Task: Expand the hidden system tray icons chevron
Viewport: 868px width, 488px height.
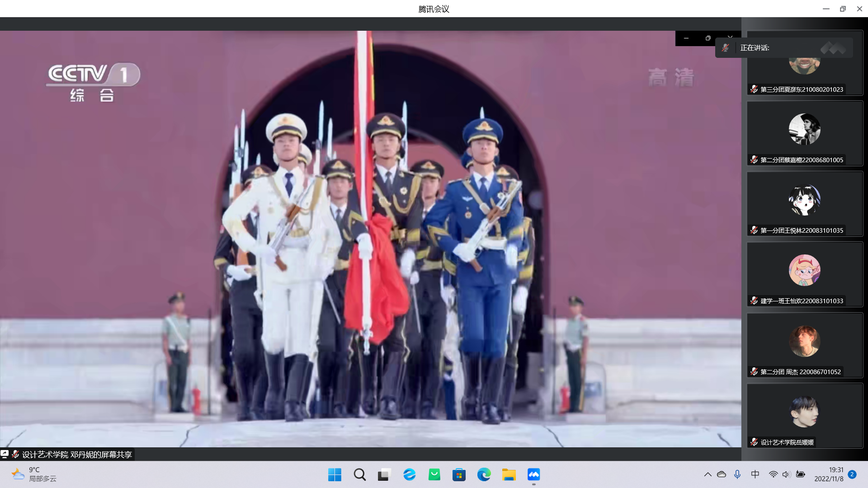Action: [x=708, y=474]
